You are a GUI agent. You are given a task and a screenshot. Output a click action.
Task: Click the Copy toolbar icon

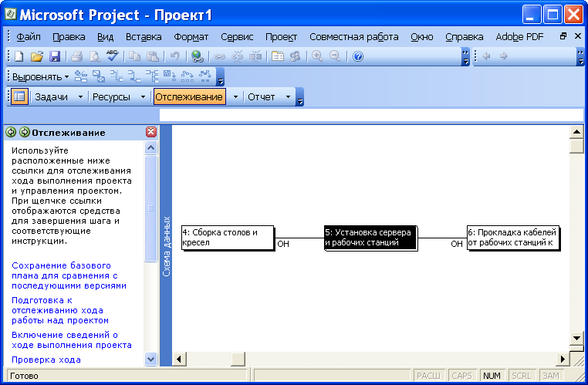coord(134,56)
